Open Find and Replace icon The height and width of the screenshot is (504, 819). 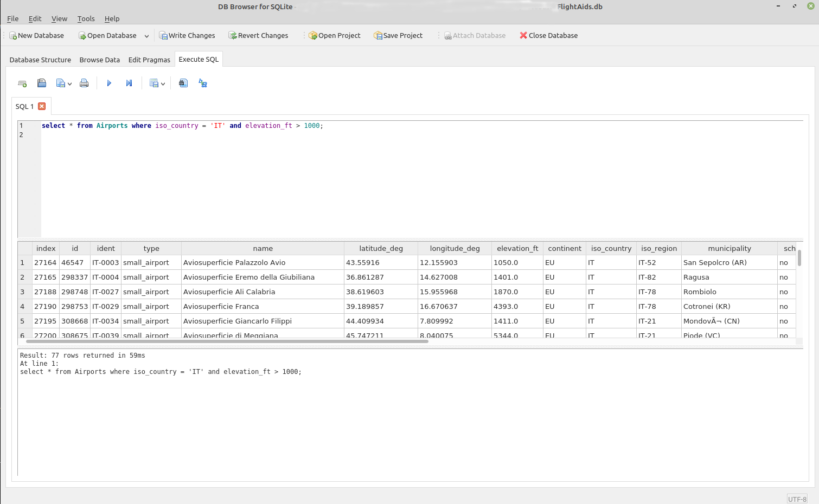203,83
